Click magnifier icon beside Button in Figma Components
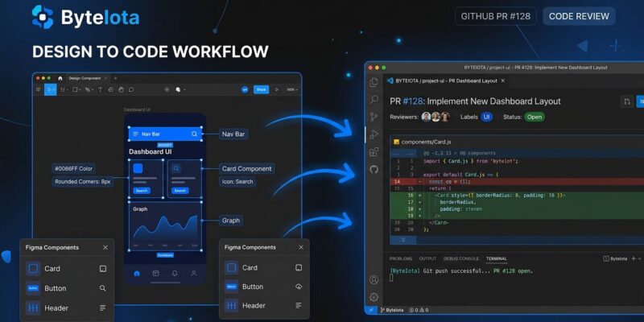The image size is (644, 322). click(103, 288)
